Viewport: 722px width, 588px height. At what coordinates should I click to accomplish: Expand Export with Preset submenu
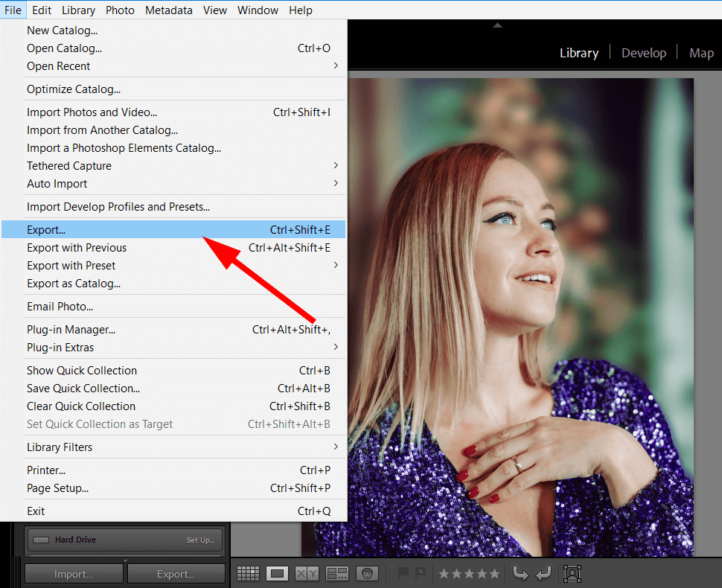[x=336, y=265]
